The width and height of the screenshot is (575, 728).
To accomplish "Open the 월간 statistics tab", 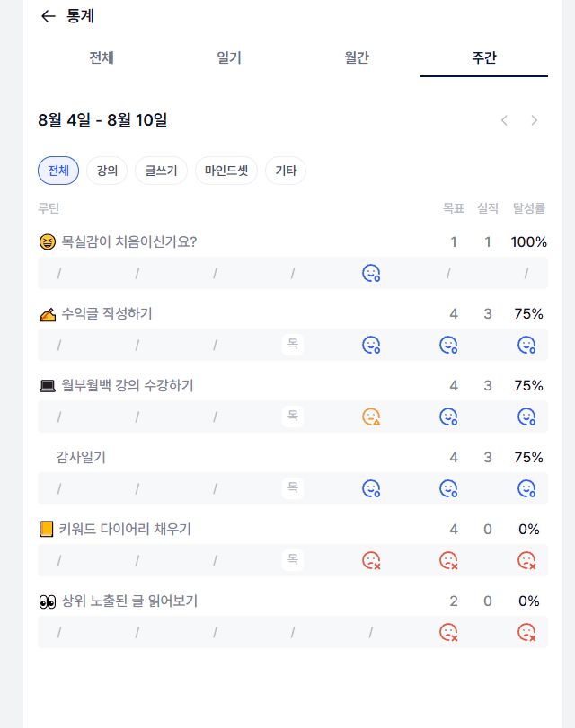I will point(357,58).
